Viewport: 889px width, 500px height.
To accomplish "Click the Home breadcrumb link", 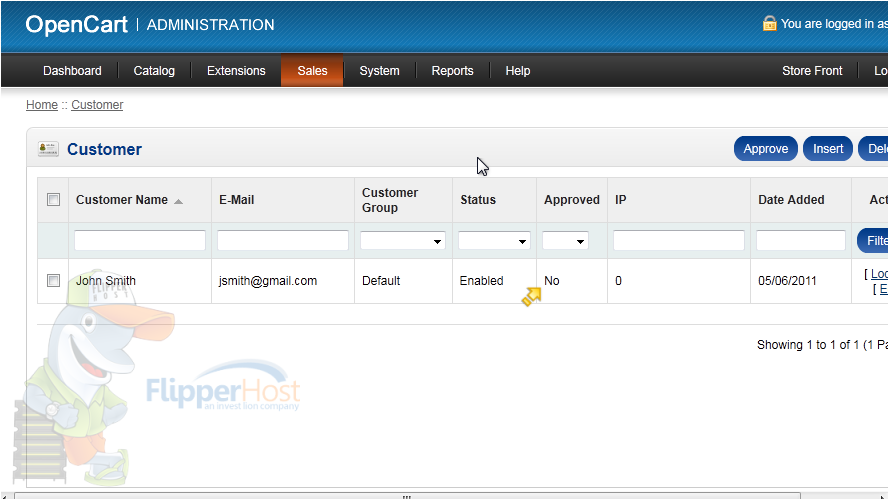I will point(42,105).
